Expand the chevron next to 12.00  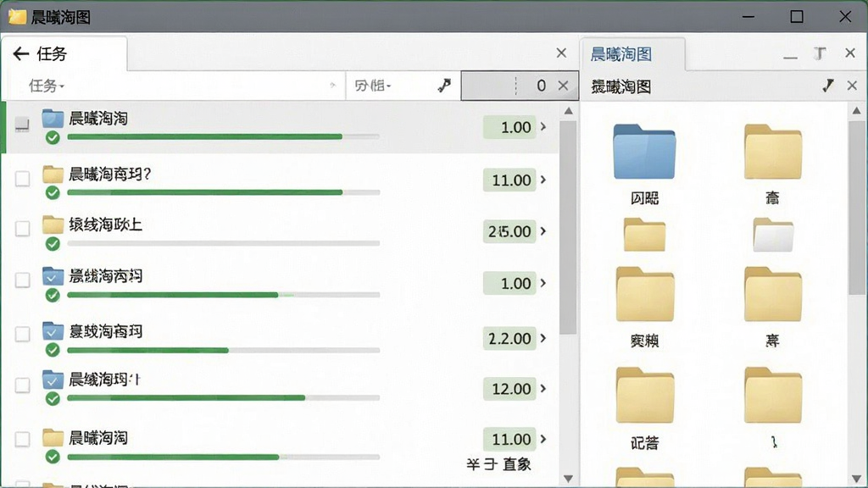coord(543,389)
